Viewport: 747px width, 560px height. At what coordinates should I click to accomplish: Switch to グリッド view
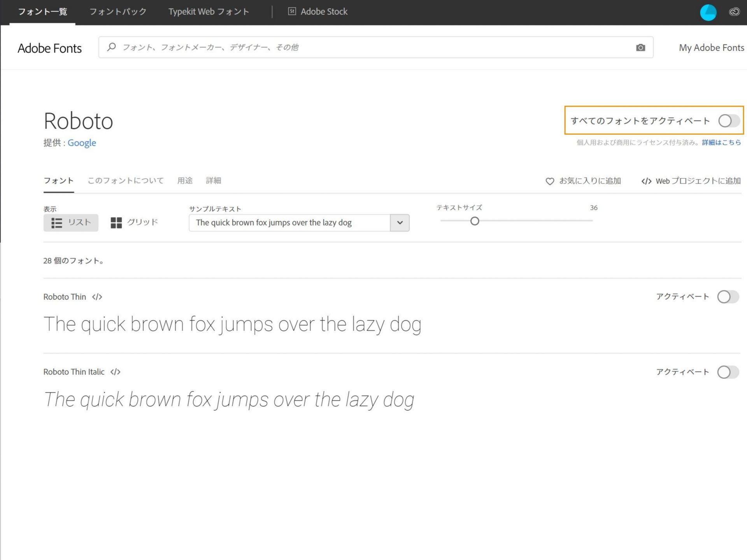(x=135, y=223)
